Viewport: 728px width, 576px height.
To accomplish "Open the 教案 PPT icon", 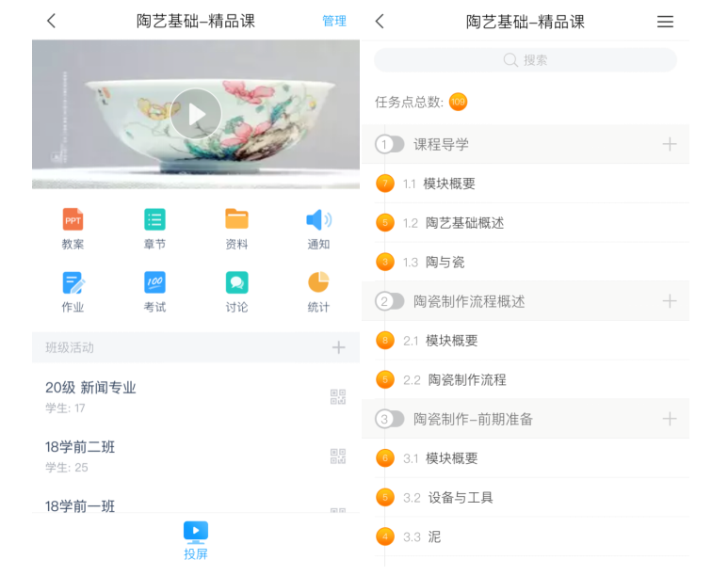I will tap(73, 219).
